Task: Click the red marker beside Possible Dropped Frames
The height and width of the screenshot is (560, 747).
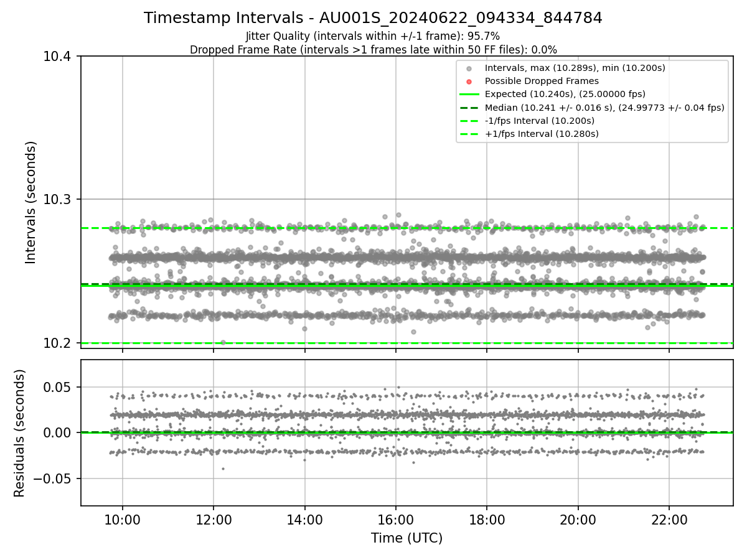Action: coord(469,82)
